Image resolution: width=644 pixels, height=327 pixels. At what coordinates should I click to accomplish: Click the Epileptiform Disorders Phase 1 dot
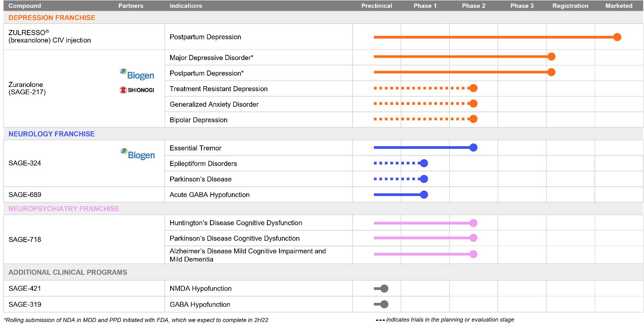tap(424, 163)
